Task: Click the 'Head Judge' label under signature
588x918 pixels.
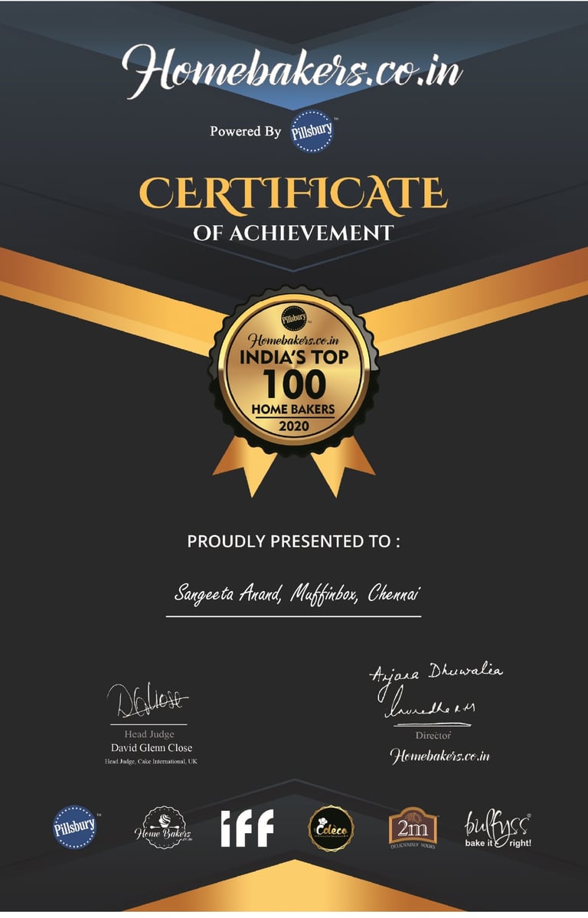Action: pos(149,734)
